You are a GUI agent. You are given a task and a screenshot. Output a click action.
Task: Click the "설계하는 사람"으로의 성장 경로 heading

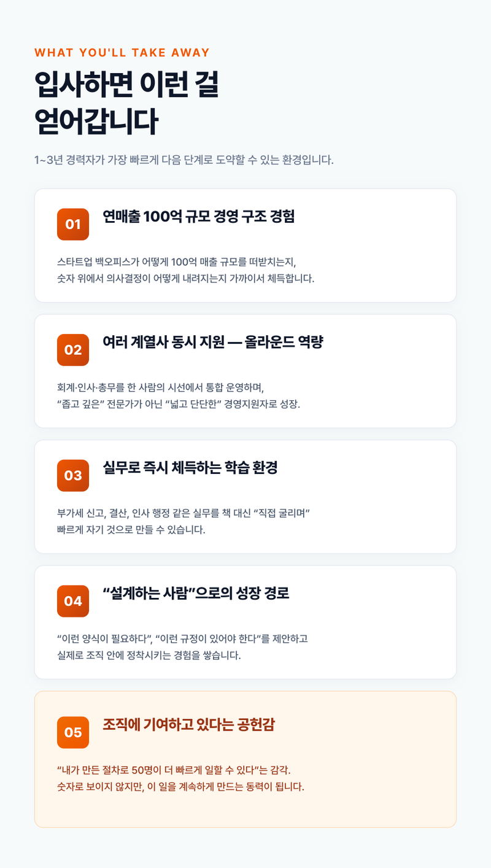click(196, 594)
